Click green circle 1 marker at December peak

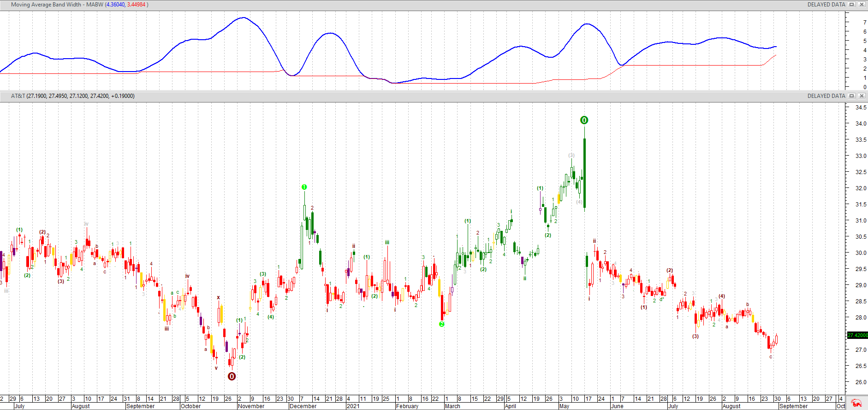(x=304, y=187)
